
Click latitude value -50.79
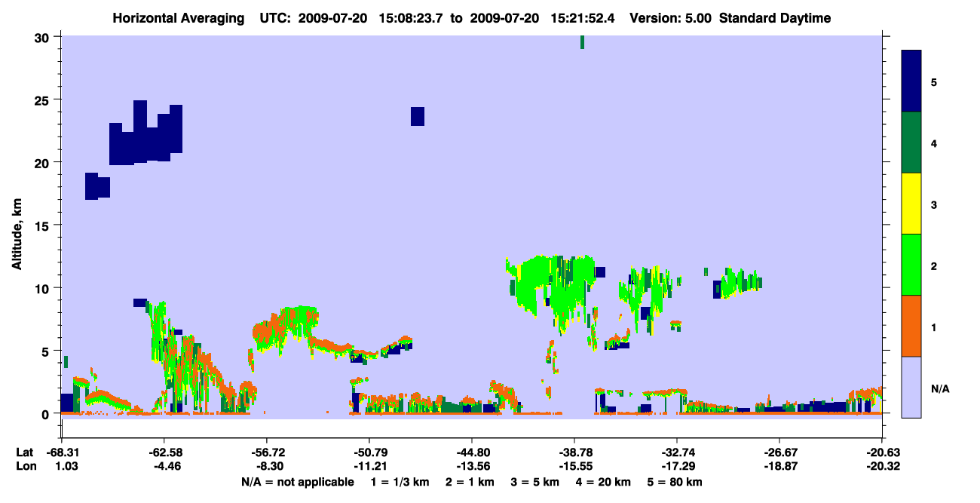pos(369,452)
